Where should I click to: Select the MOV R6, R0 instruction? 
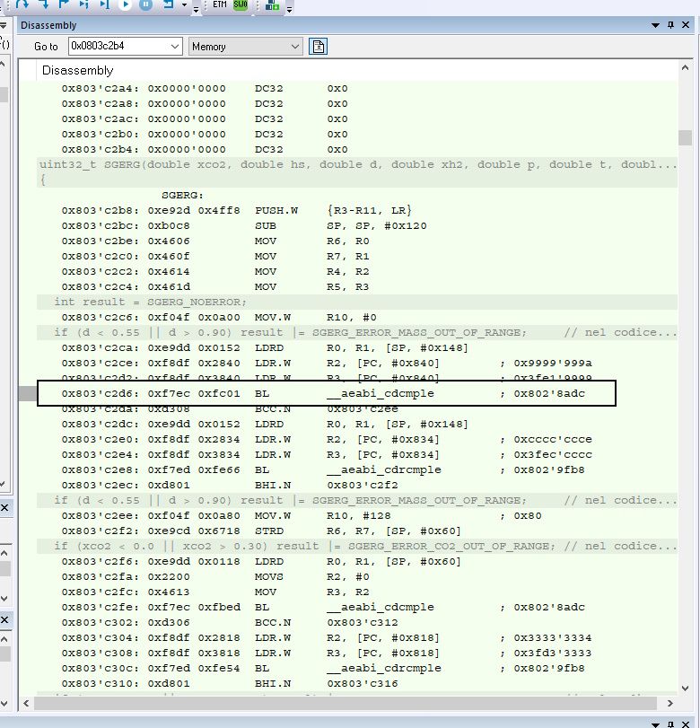click(357, 241)
